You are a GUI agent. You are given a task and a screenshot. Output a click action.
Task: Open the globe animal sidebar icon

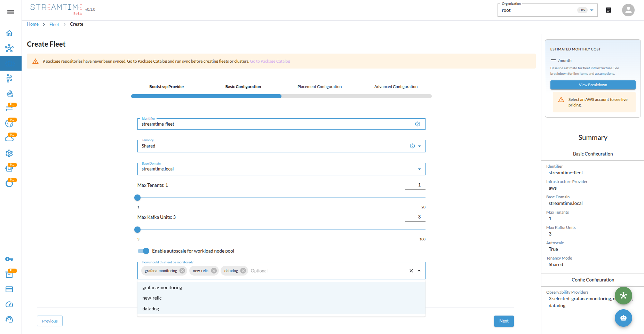pos(10,94)
